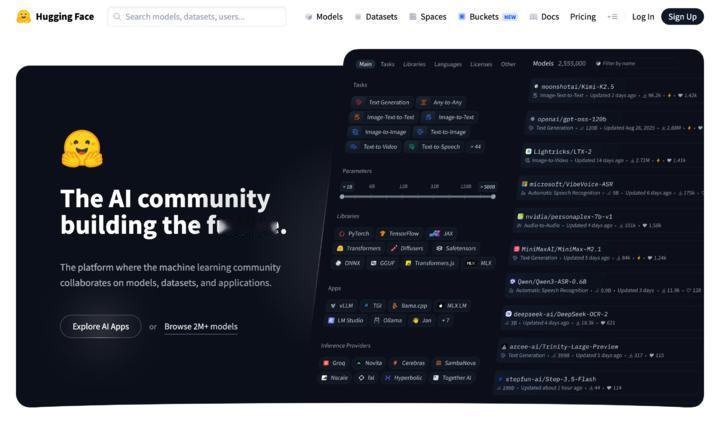720x425 pixels.
Task: Select the SambaNova inference provider chip
Action: tap(456, 363)
